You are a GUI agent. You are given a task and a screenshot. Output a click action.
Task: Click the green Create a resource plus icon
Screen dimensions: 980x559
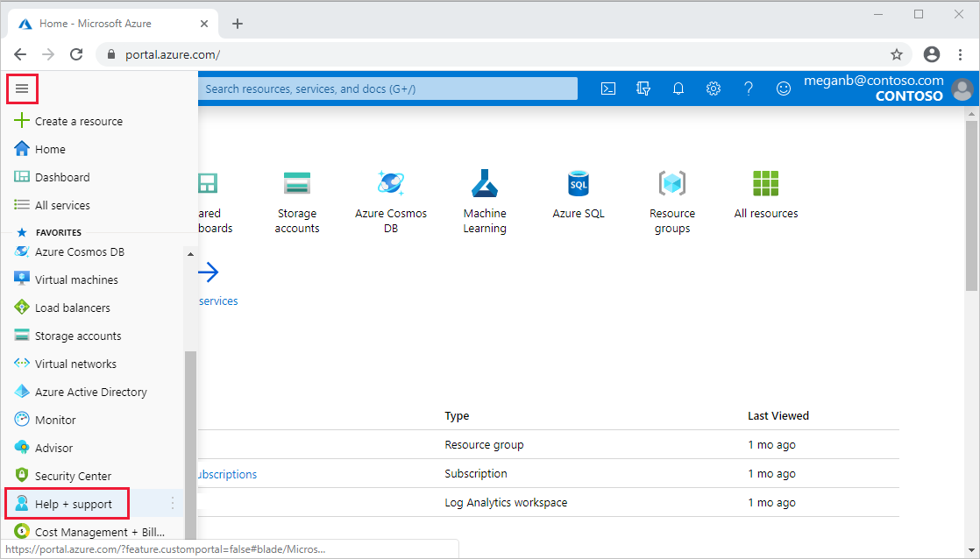21,121
